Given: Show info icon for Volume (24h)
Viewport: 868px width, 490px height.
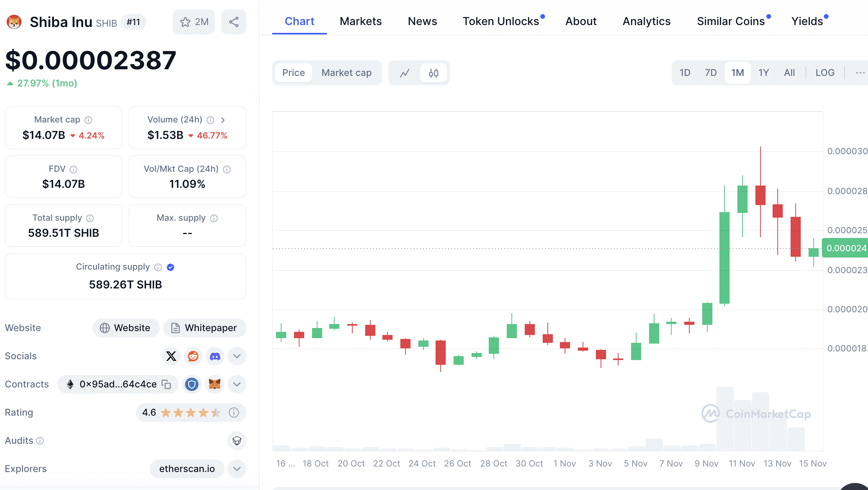Looking at the screenshot, I should [210, 120].
